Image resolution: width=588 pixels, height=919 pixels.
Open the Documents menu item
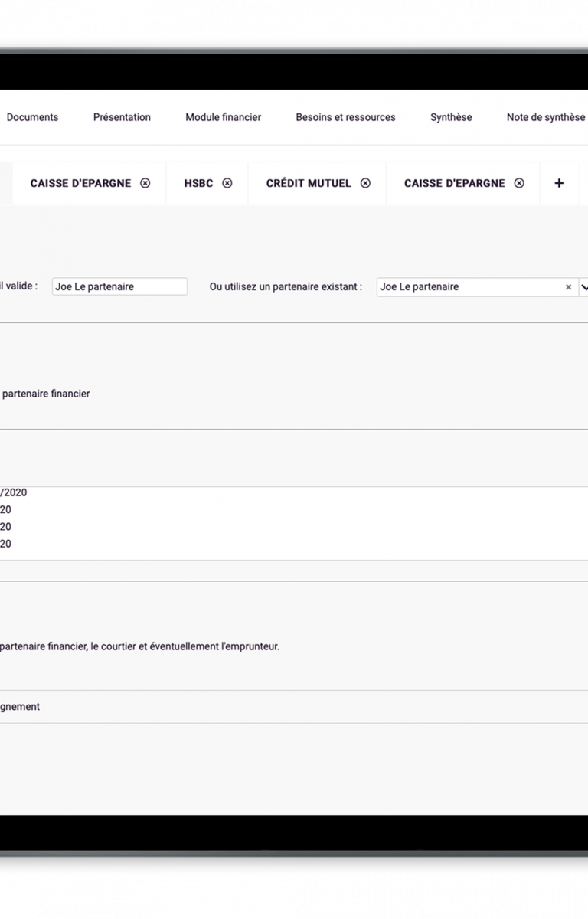32,117
